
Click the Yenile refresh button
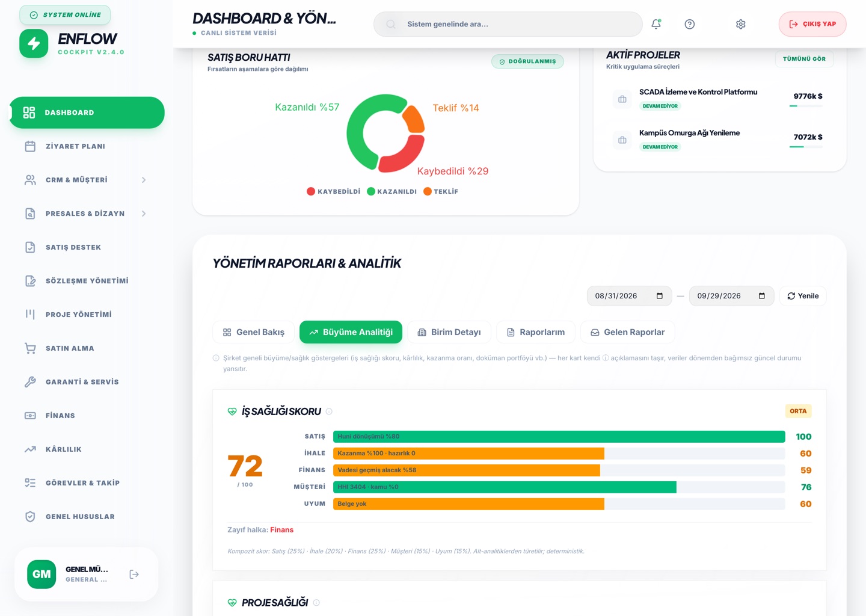click(803, 296)
